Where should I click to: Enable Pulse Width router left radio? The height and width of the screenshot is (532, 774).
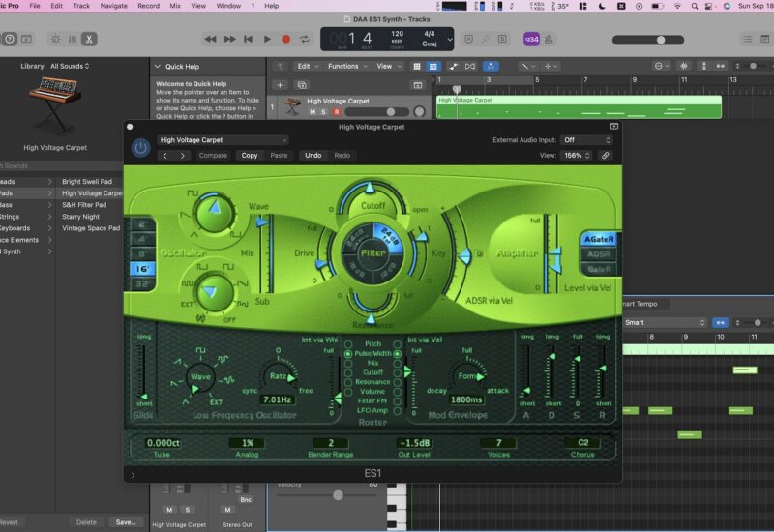(348, 354)
